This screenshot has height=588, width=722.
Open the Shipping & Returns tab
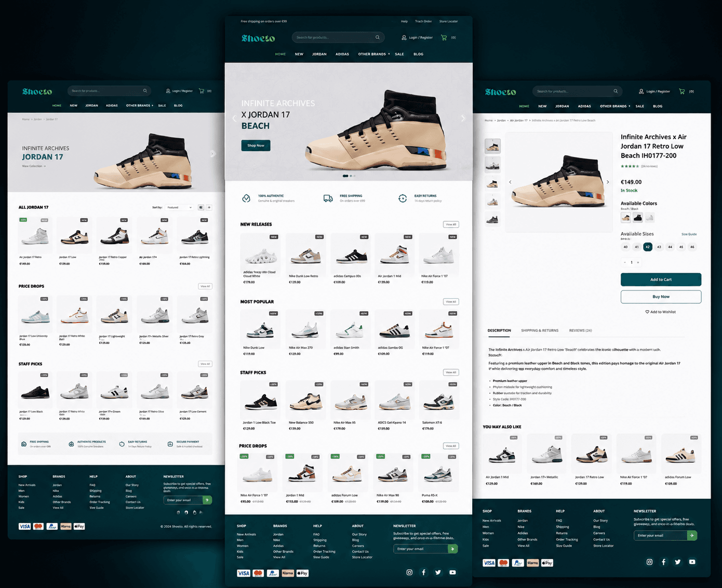click(540, 330)
